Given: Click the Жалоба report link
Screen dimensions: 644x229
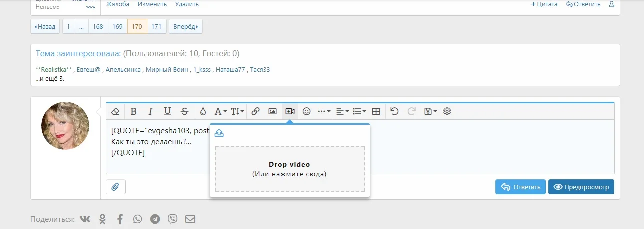Looking at the screenshot, I should [118, 4].
